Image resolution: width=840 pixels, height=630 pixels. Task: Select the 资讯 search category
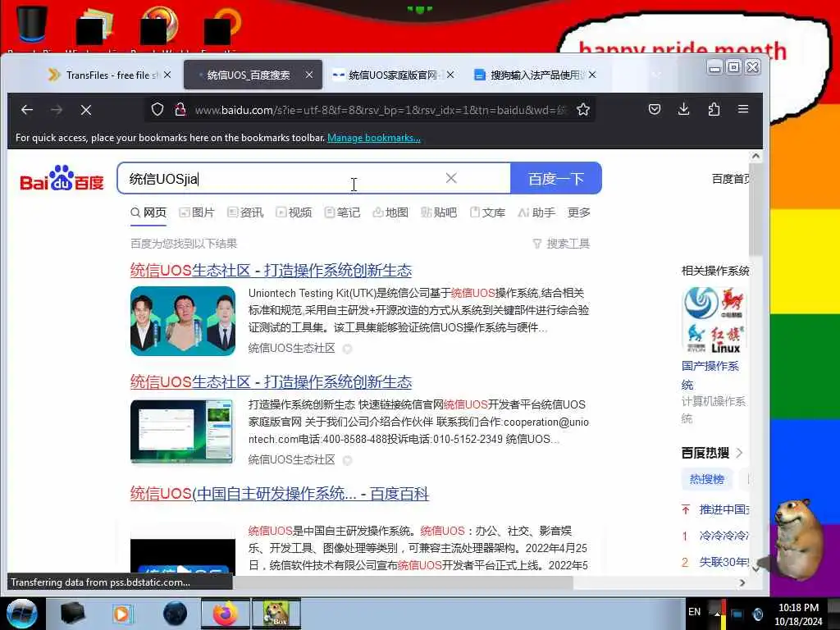pyautogui.click(x=245, y=212)
